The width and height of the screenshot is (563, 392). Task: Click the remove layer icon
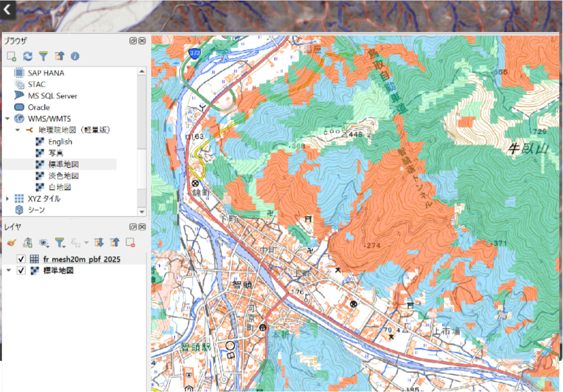click(131, 242)
